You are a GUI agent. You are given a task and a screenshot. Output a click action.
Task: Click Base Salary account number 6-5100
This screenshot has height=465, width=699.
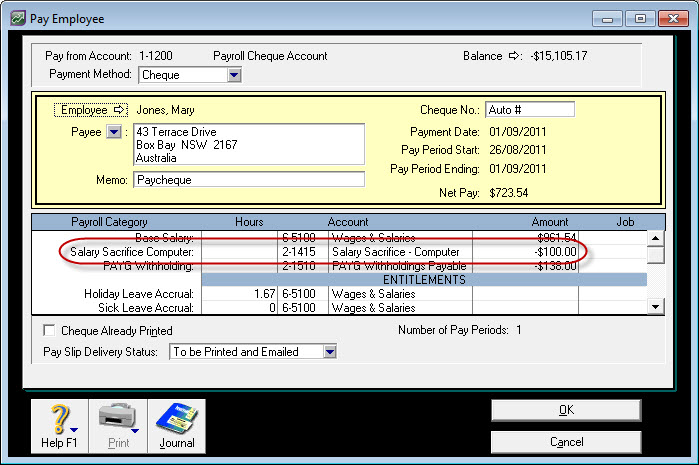pyautogui.click(x=299, y=238)
